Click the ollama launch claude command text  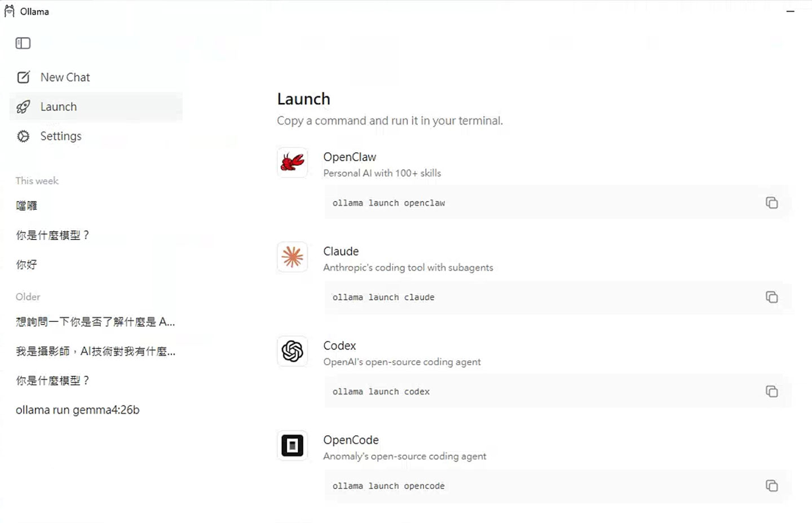[x=383, y=297]
